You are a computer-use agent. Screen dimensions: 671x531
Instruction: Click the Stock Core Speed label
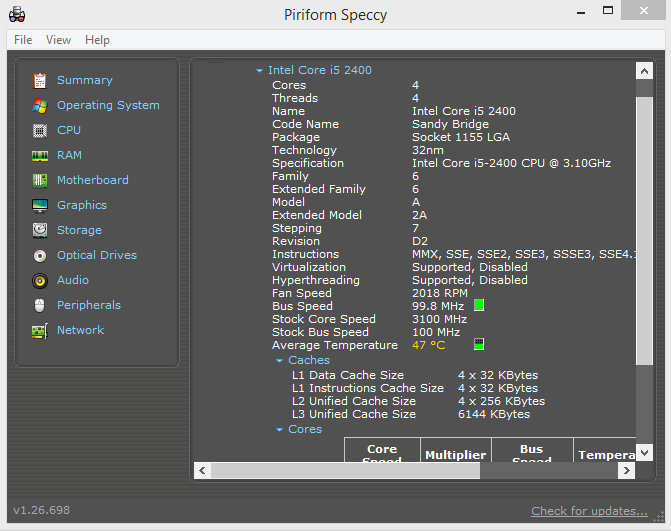[324, 319]
